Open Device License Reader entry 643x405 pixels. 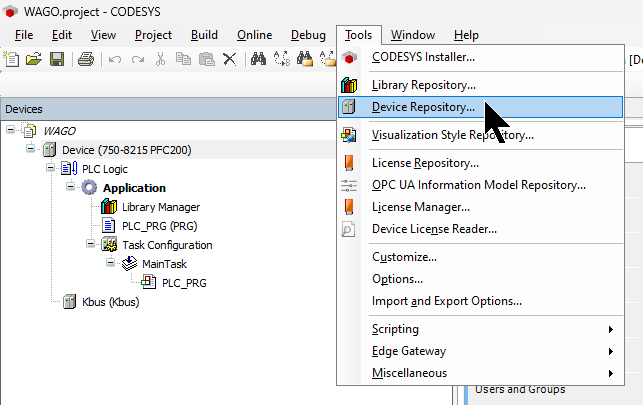click(480, 229)
